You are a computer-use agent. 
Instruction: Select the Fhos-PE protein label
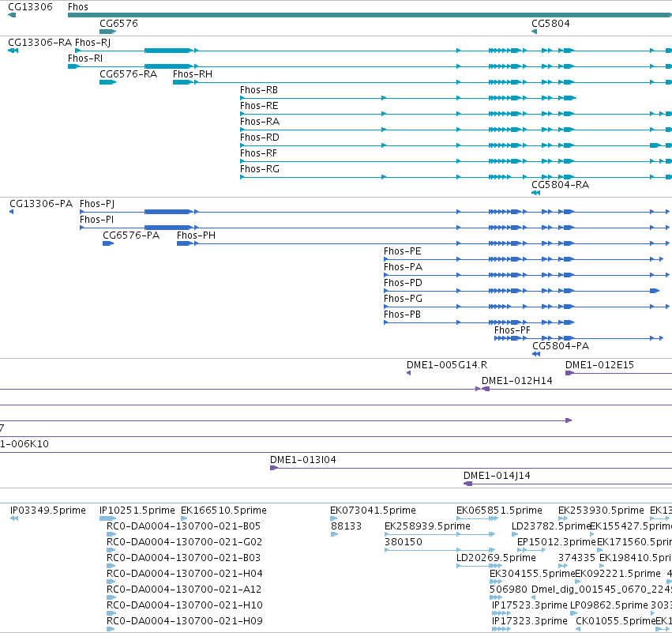tap(403, 251)
